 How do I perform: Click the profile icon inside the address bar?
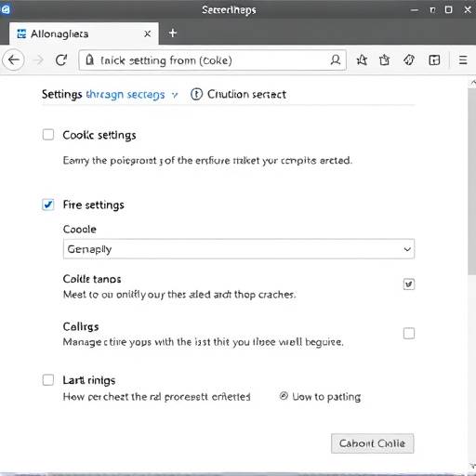coord(335,59)
